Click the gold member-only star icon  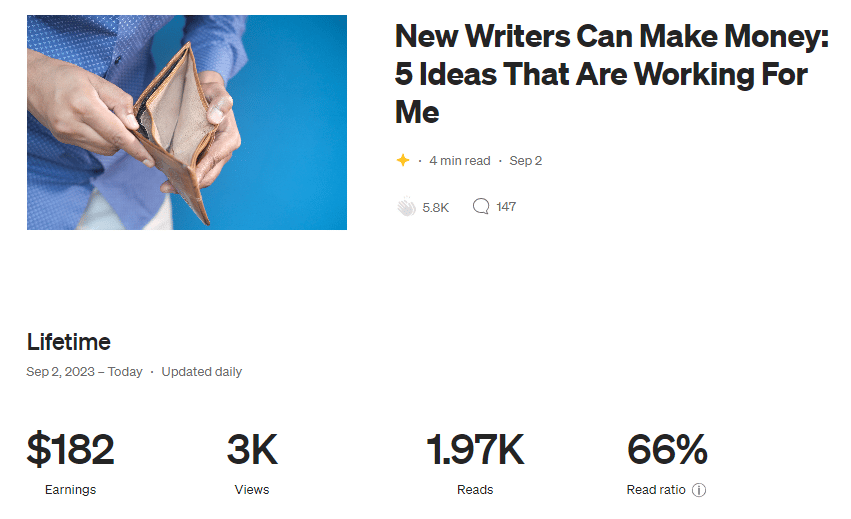(403, 160)
